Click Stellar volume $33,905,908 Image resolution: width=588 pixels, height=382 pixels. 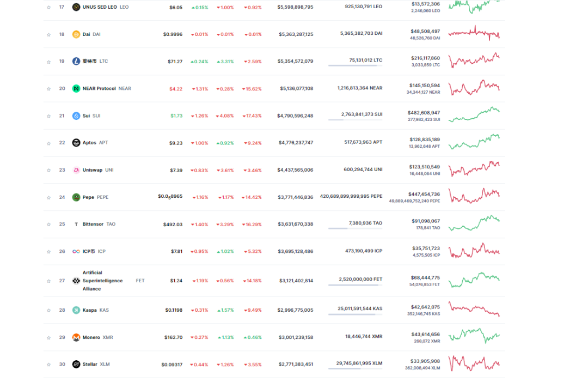click(425, 361)
